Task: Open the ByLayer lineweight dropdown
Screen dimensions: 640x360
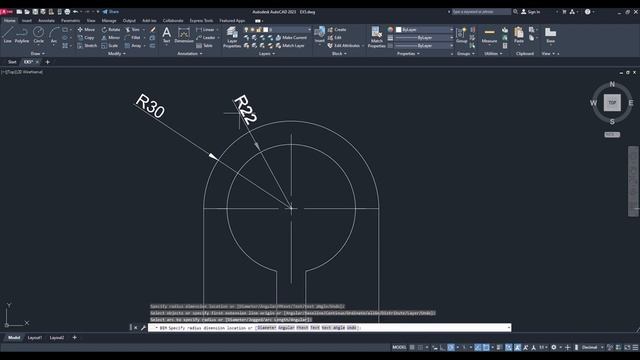Action: [x=424, y=38]
